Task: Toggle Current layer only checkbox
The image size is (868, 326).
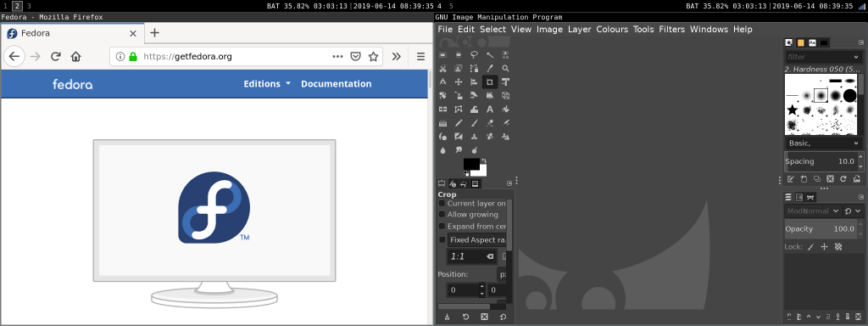Action: click(x=442, y=204)
